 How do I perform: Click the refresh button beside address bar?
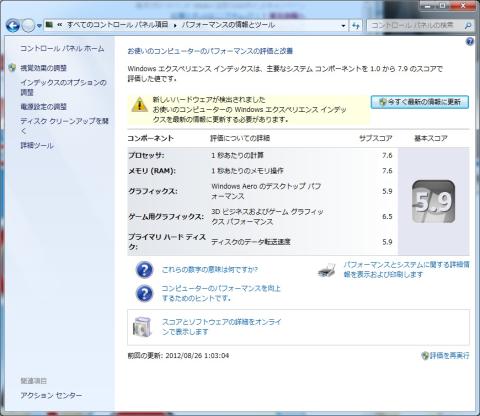click(x=356, y=25)
